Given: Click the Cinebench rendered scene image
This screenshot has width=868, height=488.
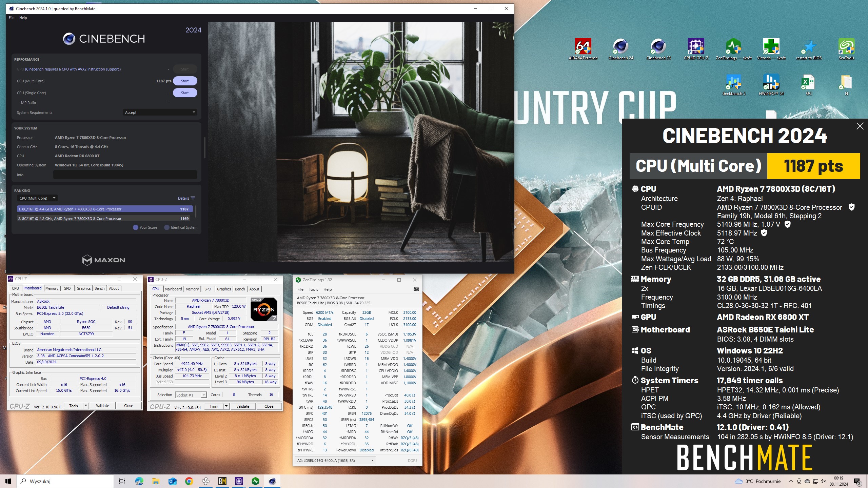Looking at the screenshot, I should [361, 142].
